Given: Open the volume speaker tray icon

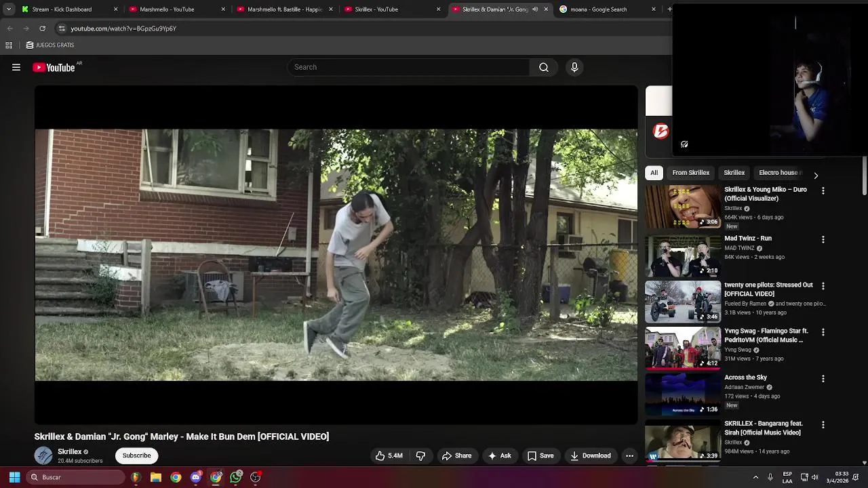Looking at the screenshot, I should pos(815,477).
